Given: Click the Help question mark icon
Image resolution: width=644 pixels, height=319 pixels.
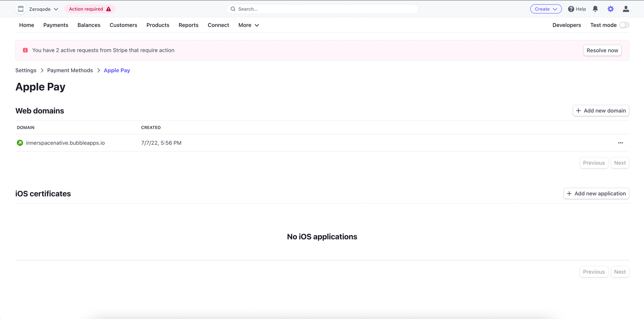Looking at the screenshot, I should pos(571,9).
